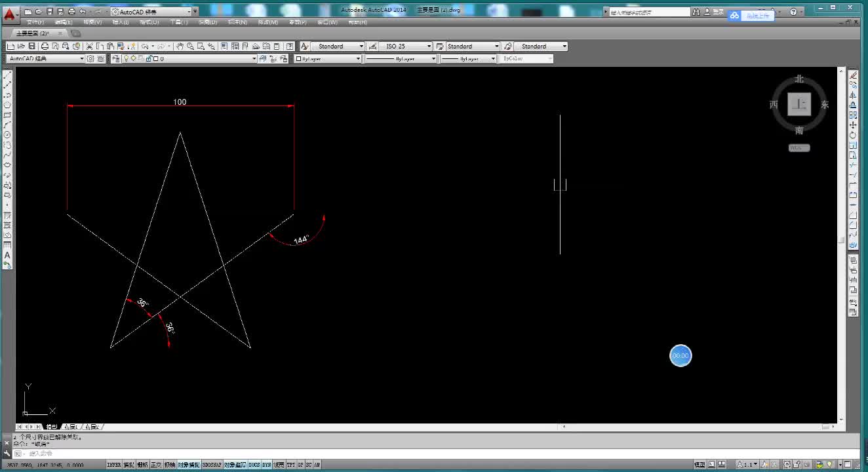Select the Polygon draw tool
This screenshot has height=472, width=868.
click(x=7, y=105)
